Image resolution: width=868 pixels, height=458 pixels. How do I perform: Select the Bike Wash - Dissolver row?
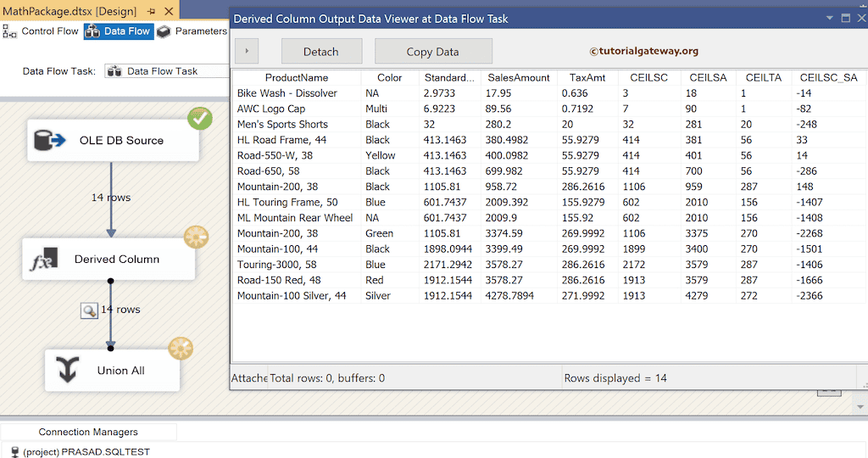549,93
